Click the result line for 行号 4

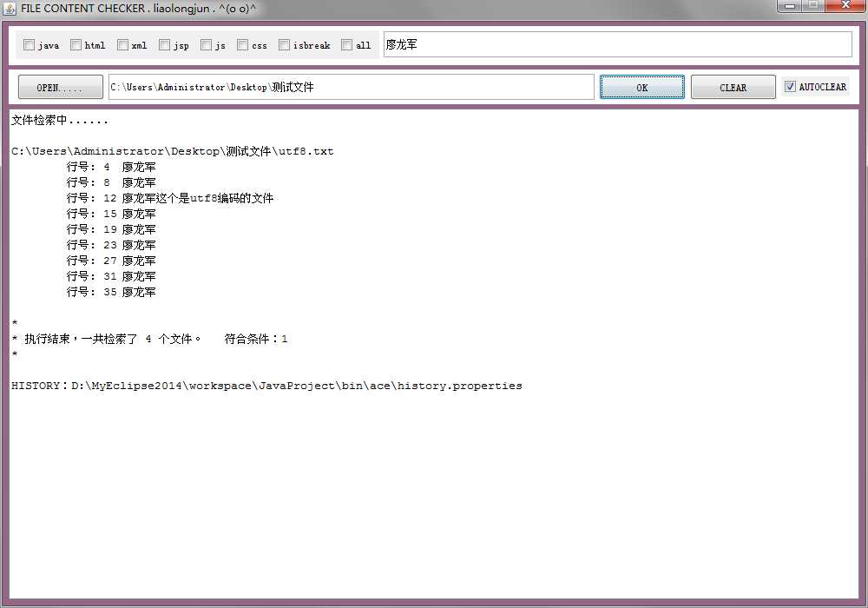point(111,167)
